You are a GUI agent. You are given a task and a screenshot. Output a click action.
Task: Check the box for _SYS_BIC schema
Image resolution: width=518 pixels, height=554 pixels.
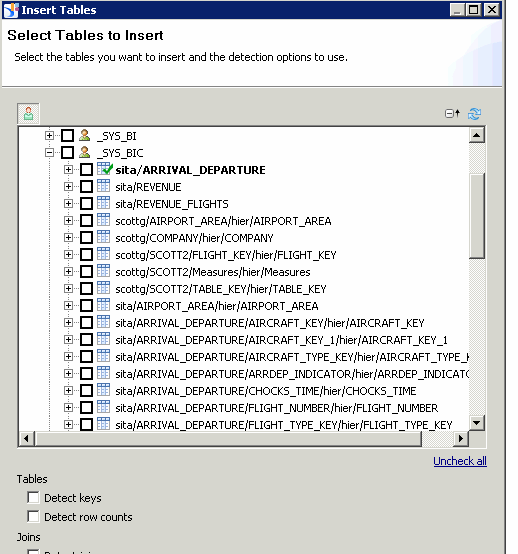(67, 153)
